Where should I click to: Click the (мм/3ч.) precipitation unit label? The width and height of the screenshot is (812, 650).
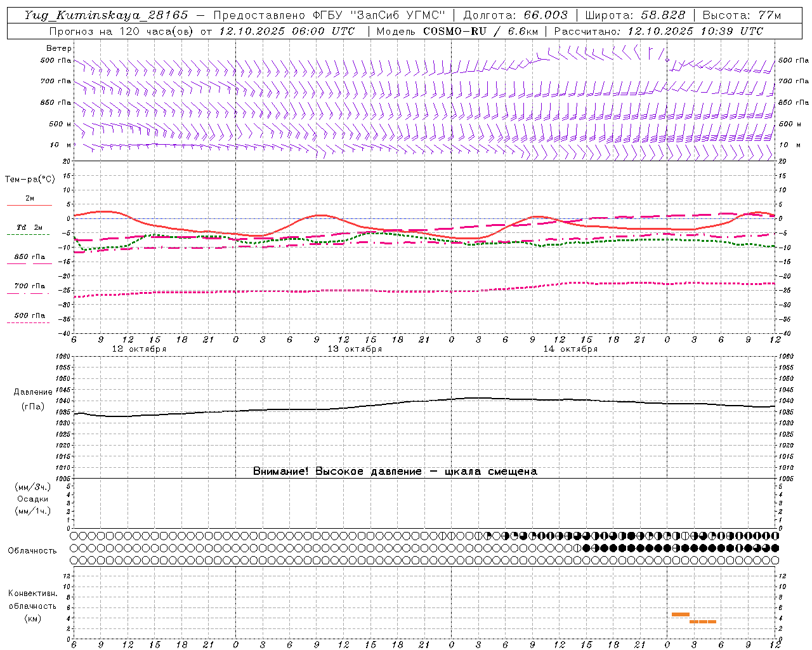point(32,487)
